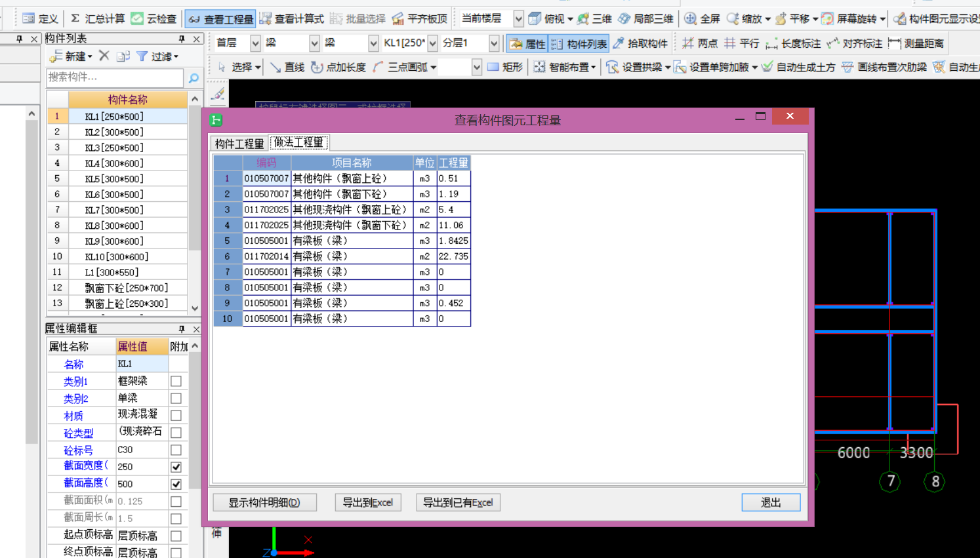Click the 搜索构件 search input field
The width and height of the screenshot is (980, 558).
115,77
